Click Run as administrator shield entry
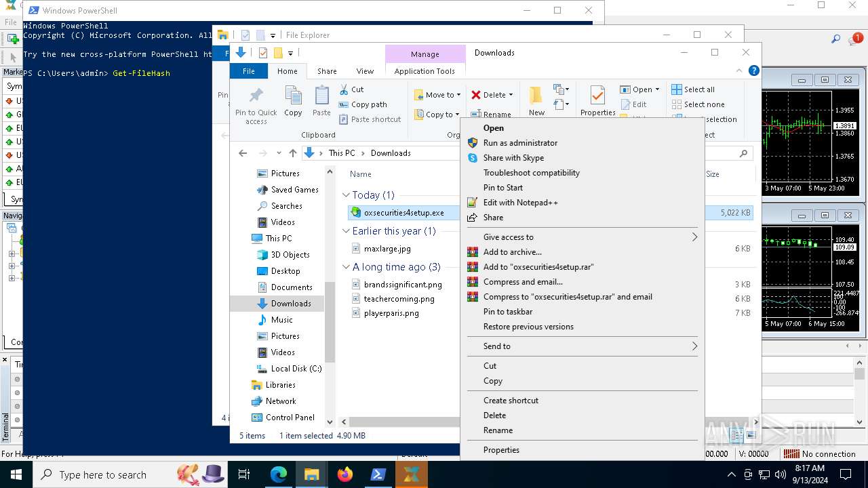 [520, 143]
